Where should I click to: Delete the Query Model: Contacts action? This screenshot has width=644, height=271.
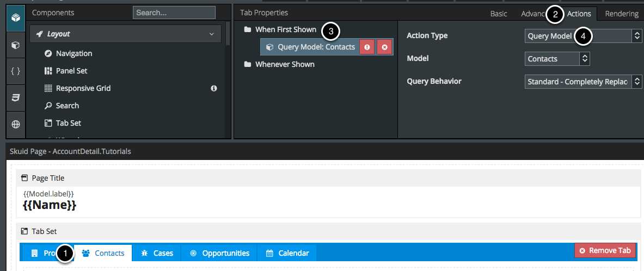384,47
